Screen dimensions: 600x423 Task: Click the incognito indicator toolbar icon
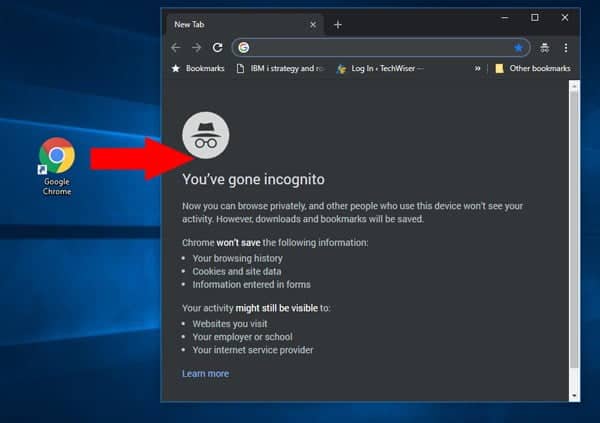coord(545,48)
